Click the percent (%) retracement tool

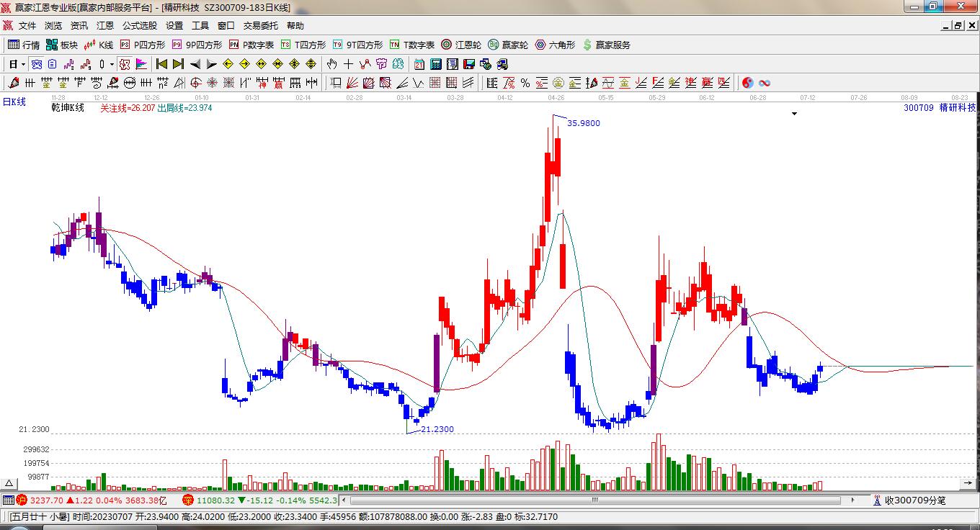point(525,83)
